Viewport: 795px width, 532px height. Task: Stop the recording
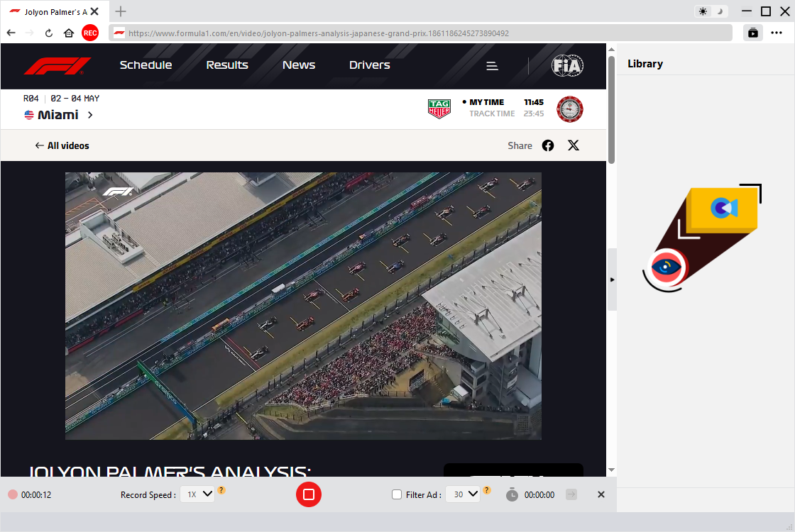pyautogui.click(x=309, y=494)
